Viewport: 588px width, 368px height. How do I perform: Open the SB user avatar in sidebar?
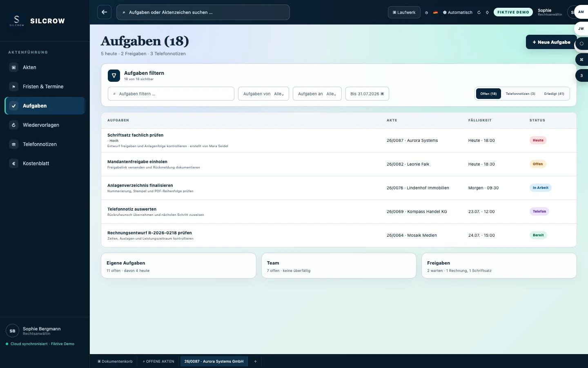click(12, 331)
